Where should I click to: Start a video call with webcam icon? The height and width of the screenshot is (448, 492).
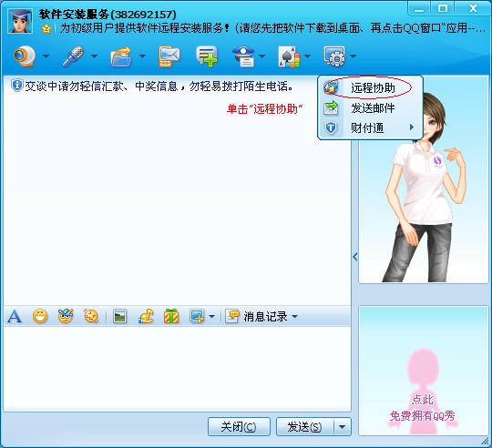[25, 56]
